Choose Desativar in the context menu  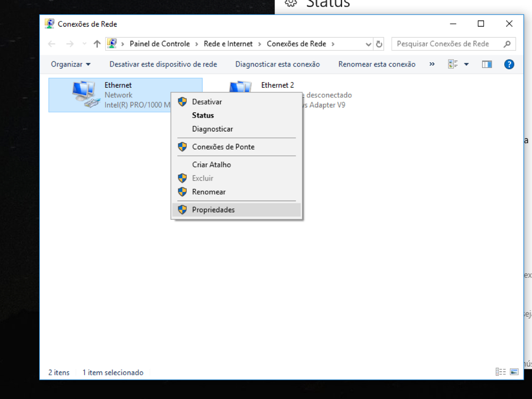[x=236, y=102]
